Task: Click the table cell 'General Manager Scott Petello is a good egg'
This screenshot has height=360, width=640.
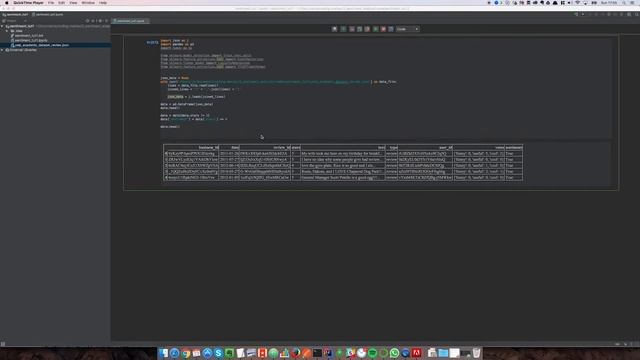Action: click(343, 178)
